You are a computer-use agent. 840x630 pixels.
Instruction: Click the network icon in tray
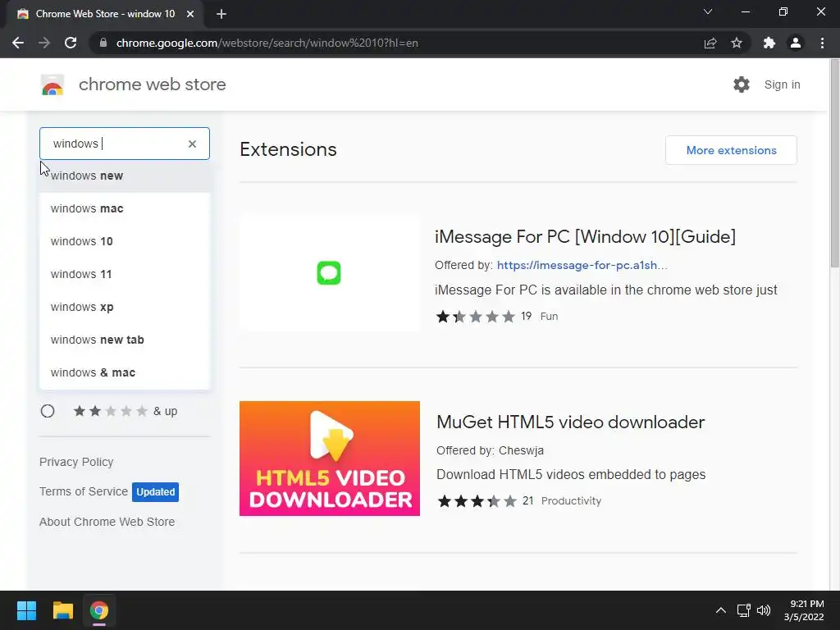[x=743, y=610]
